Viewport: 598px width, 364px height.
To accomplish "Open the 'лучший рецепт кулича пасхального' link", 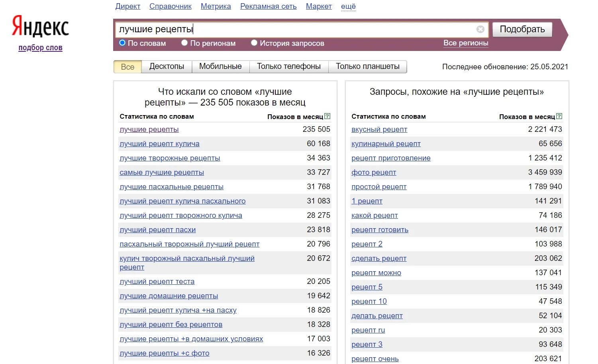I will click(182, 201).
